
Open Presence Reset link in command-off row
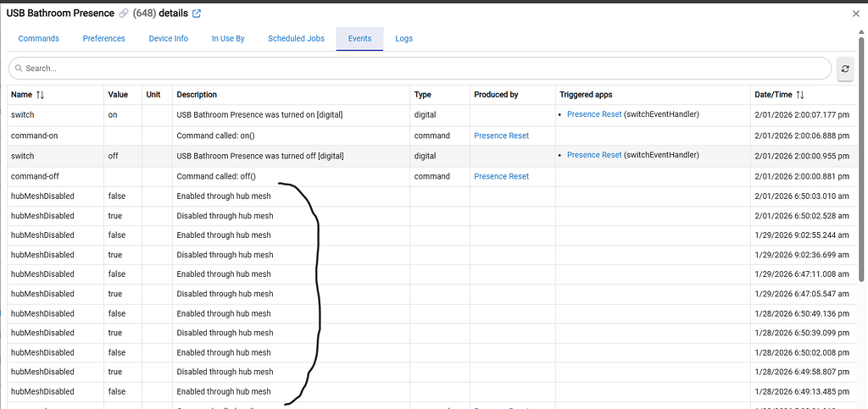point(502,176)
